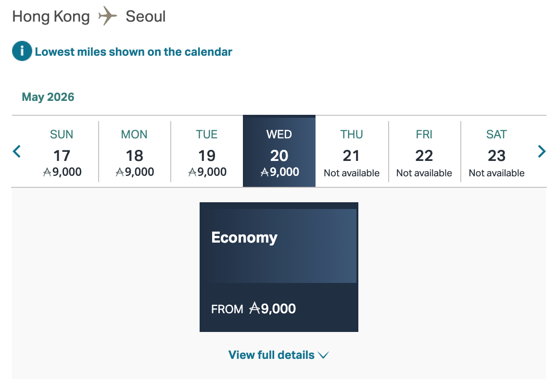Screen dimensions: 557x392
Task: Collapse the selected Wednesday 20 fare panel
Action: click(x=279, y=151)
